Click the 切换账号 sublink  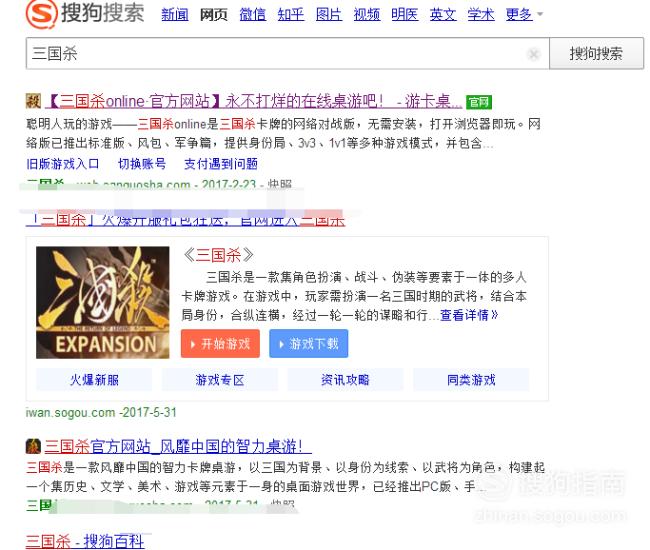pyautogui.click(x=142, y=164)
